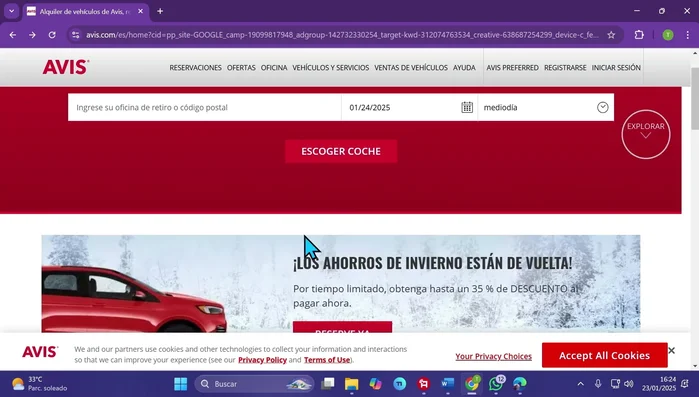699x397 pixels.
Task: Open the volume control tray icon
Action: click(x=629, y=384)
